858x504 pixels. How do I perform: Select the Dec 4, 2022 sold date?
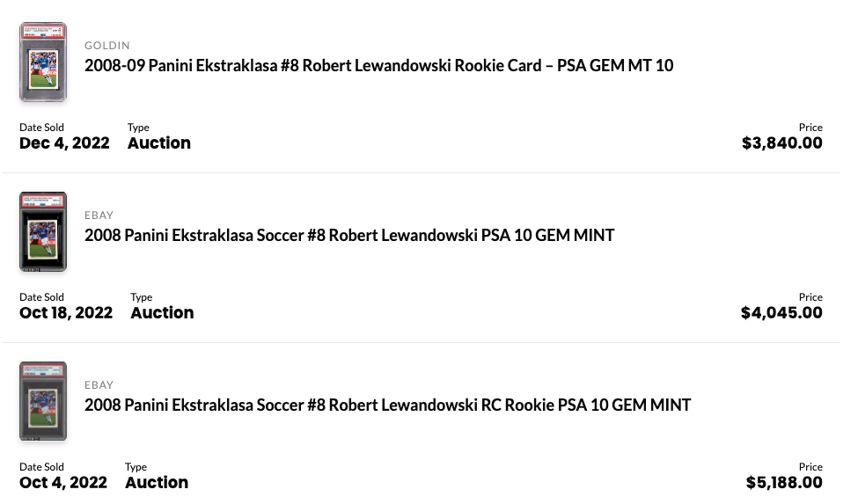(64, 143)
